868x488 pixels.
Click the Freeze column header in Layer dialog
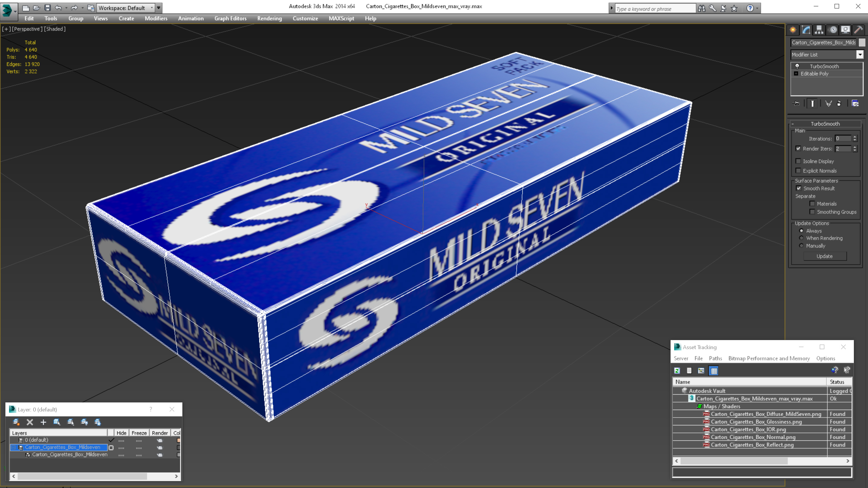(139, 433)
